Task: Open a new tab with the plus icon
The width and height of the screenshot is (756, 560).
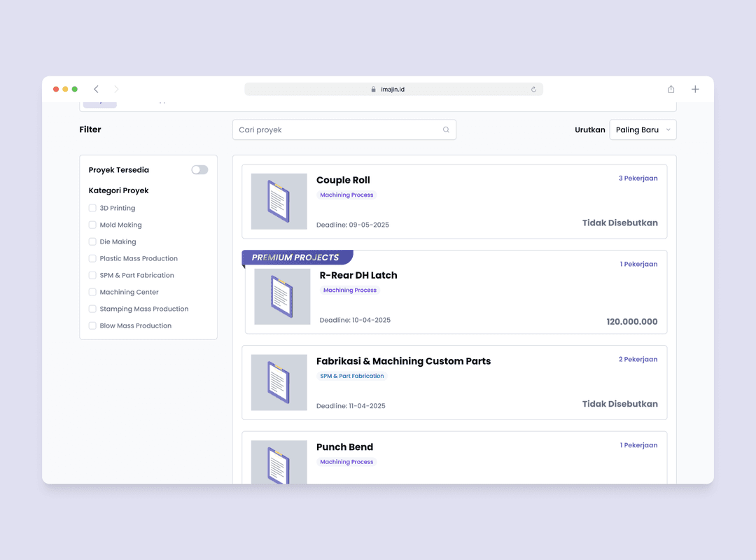Action: 695,89
